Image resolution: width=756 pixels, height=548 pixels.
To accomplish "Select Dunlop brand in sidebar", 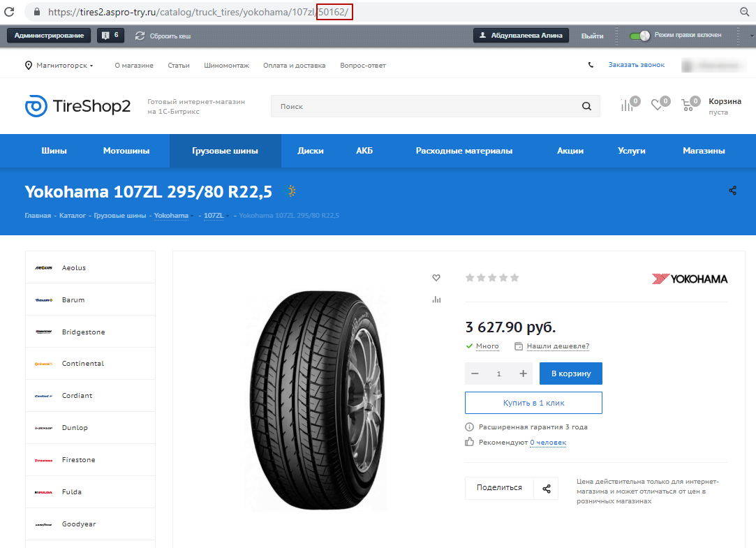I will point(90,427).
